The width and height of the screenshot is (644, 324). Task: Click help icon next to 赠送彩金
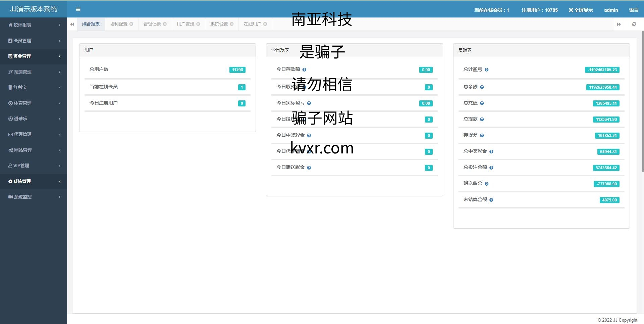486,184
